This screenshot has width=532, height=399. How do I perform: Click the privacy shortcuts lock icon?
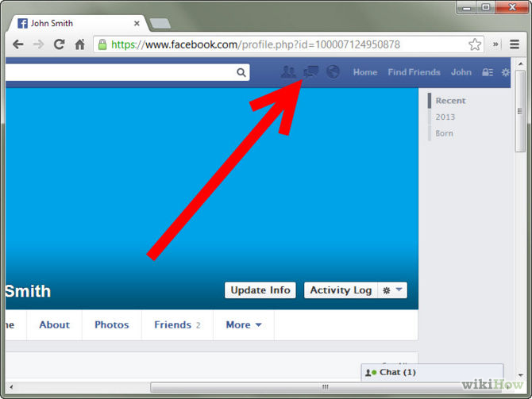coord(488,72)
